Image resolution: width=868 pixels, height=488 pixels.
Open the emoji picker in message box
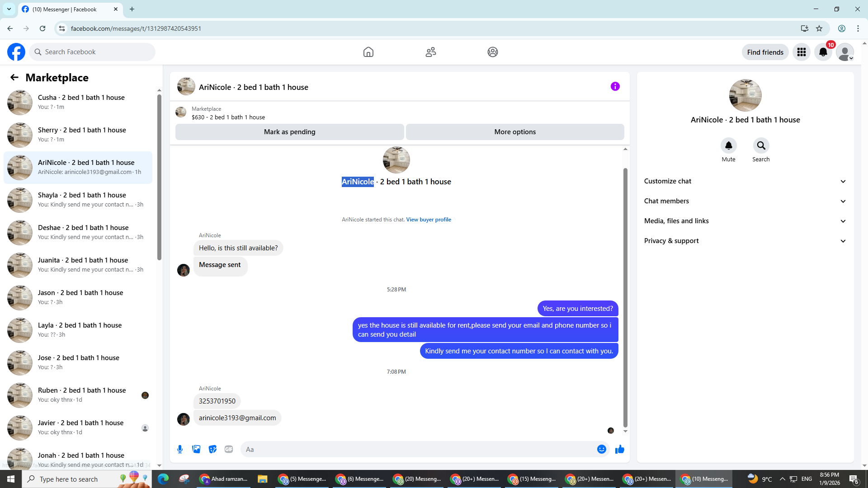tap(601, 449)
